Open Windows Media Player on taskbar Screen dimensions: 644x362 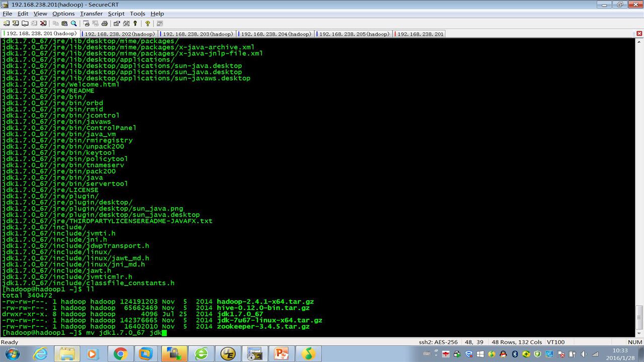point(92,354)
